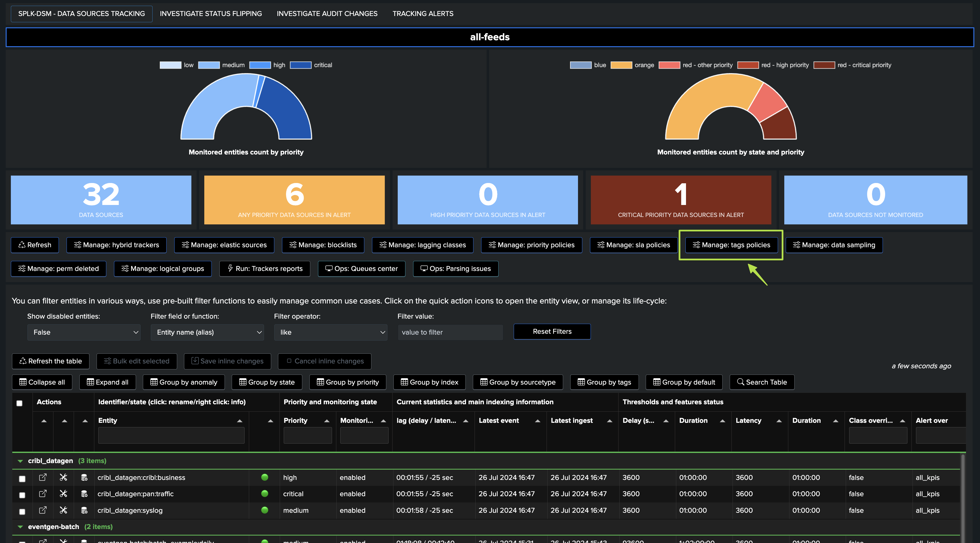This screenshot has height=543, width=980.
Task: Click Manage: tags policies button
Action: point(731,245)
